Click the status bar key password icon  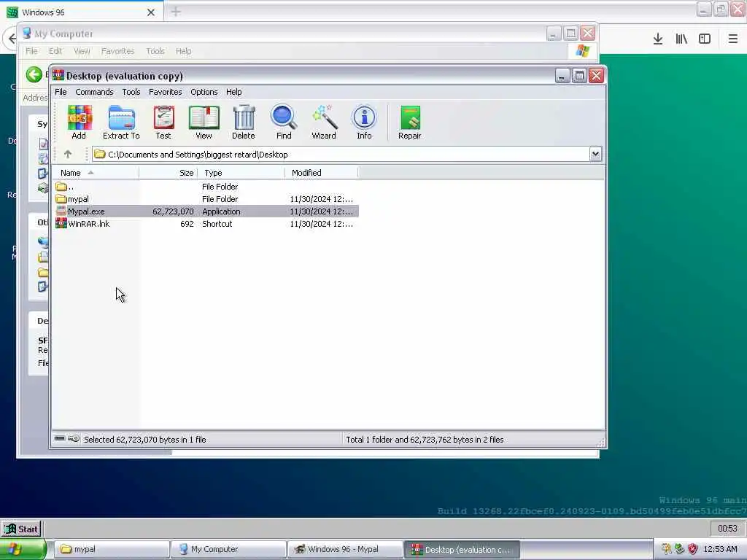click(74, 438)
